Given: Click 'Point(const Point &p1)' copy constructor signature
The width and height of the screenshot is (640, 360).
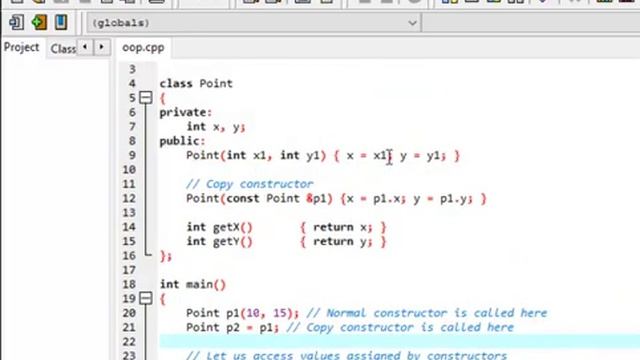Looking at the screenshot, I should click(x=259, y=198).
